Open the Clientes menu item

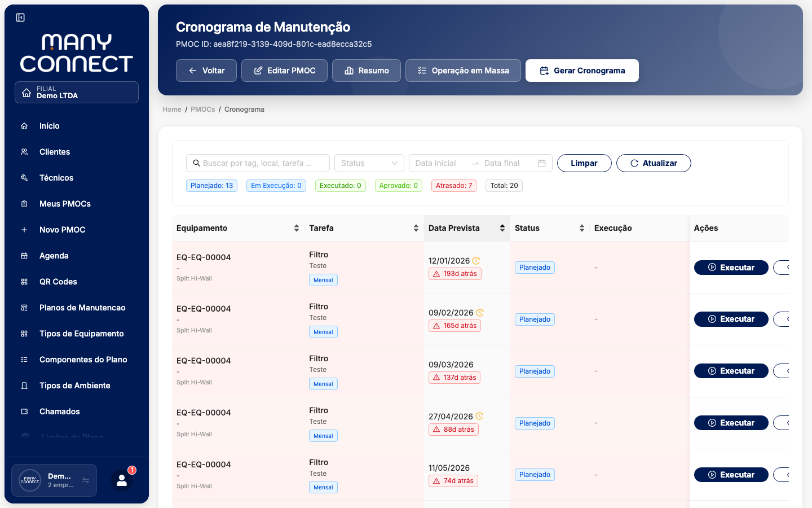coord(77,152)
